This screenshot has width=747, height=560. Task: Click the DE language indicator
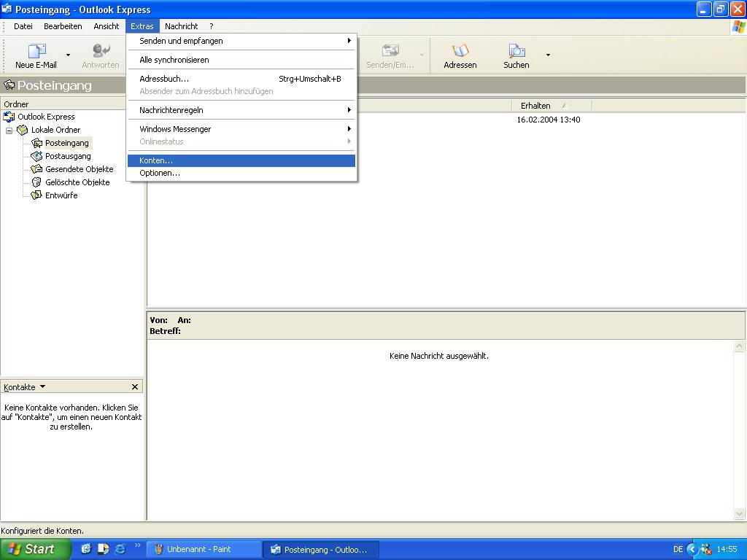point(678,550)
